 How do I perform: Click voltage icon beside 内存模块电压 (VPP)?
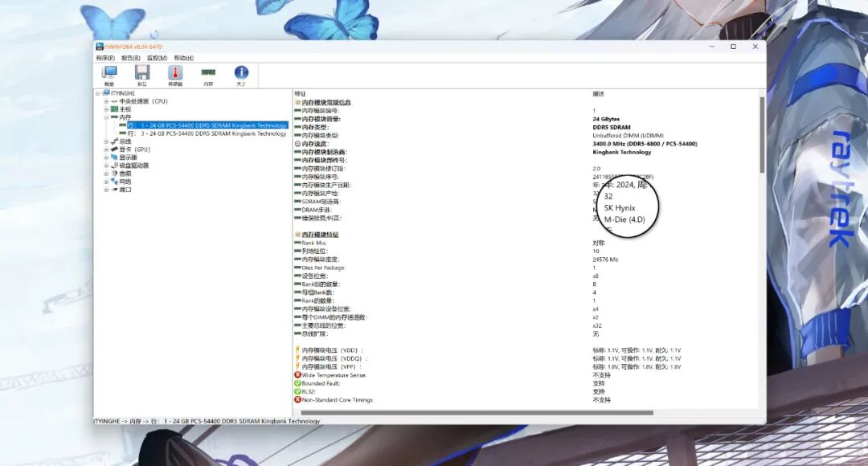coord(298,366)
